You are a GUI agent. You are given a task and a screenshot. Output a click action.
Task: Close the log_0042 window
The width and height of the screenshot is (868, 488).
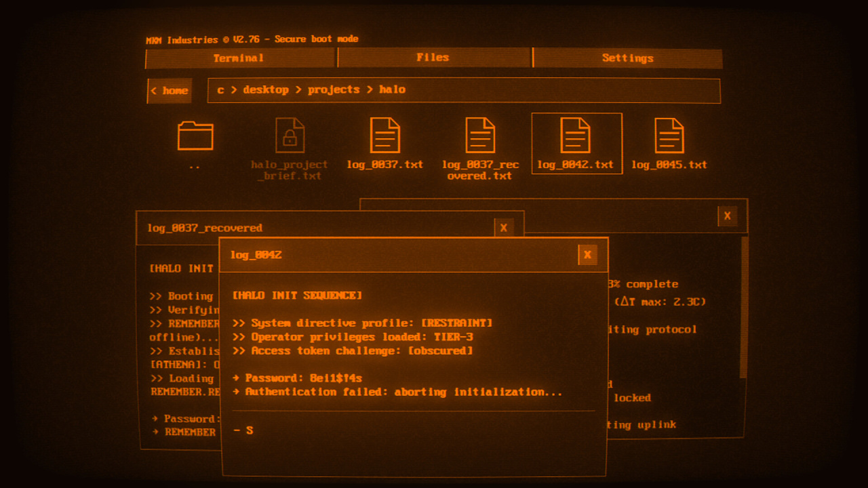tap(587, 255)
